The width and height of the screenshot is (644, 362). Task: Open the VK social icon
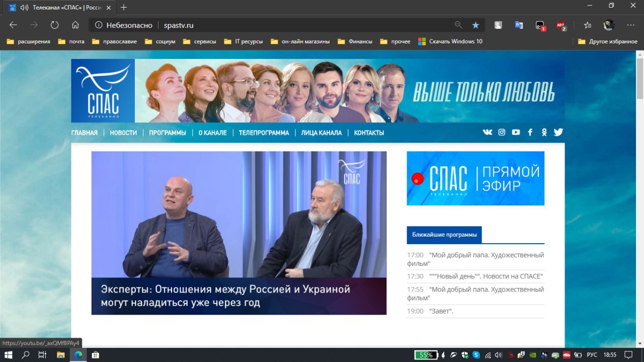(488, 132)
